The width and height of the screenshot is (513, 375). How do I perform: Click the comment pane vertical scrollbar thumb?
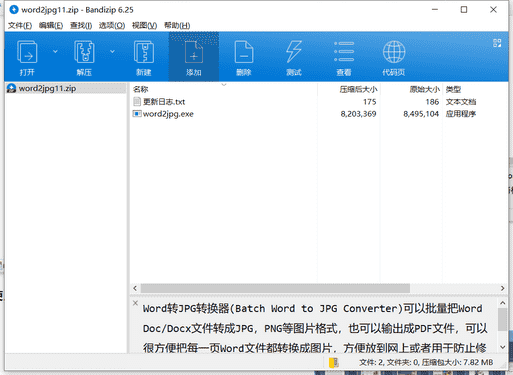coord(502,319)
